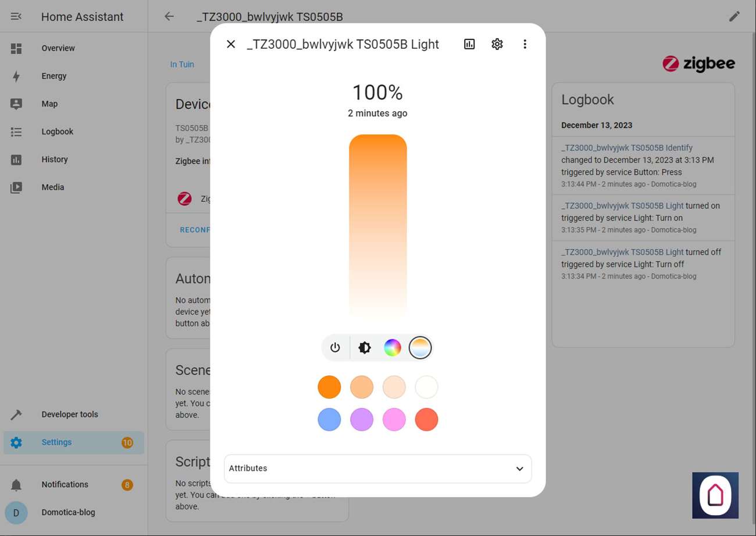The height and width of the screenshot is (536, 756).
Task: Click the Media play icon
Action: coord(16,187)
